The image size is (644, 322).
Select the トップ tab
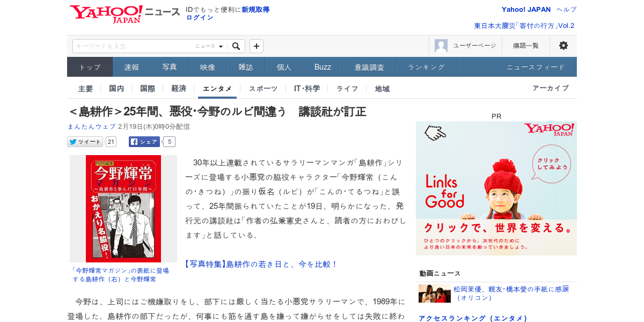click(90, 67)
